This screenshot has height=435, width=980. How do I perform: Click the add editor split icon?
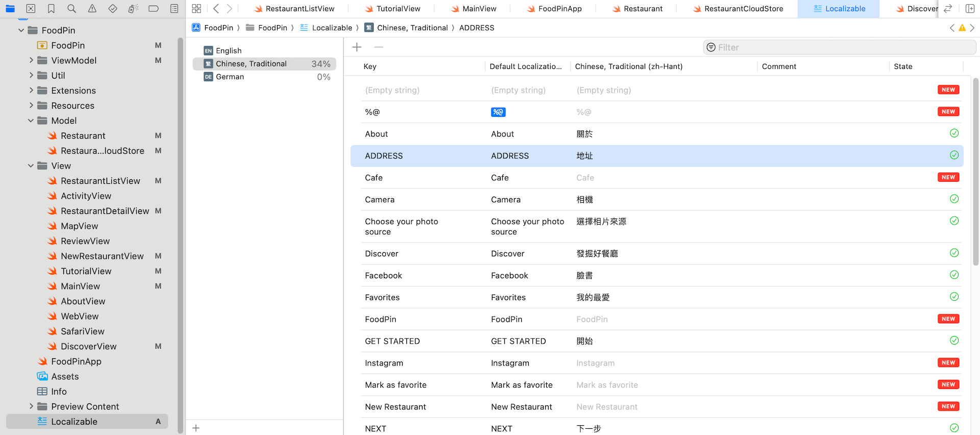click(x=970, y=9)
